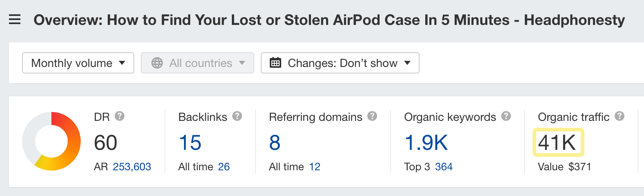This screenshot has width=644, height=196.
Task: Open the hamburger menu
Action: (15, 20)
